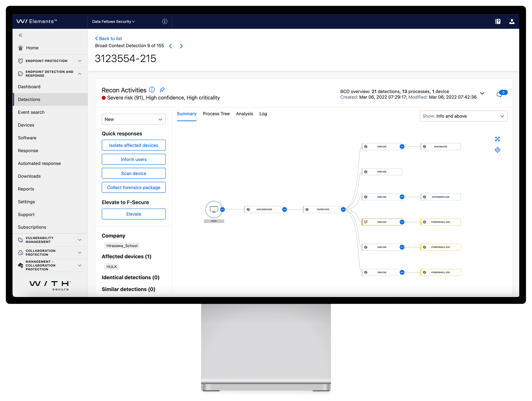Click the Hirasawa_School company tag
Screen dimensions: 532x401
click(x=122, y=246)
